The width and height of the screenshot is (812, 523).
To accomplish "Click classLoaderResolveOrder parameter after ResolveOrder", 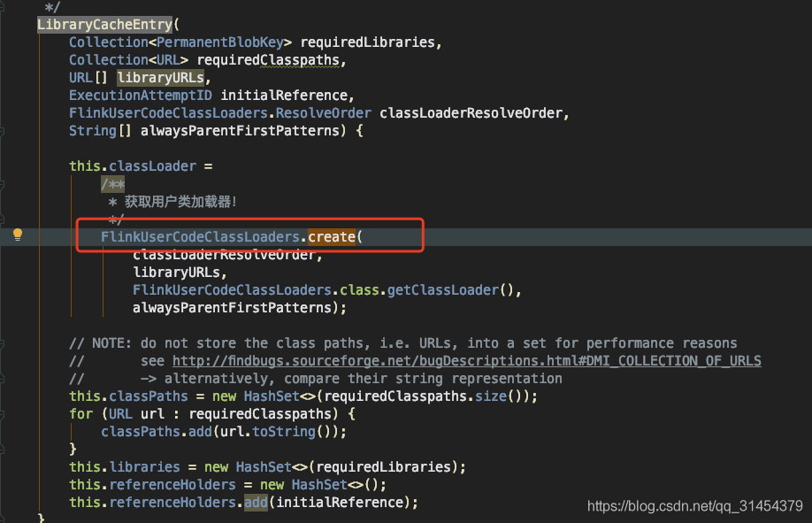I will pos(471,113).
